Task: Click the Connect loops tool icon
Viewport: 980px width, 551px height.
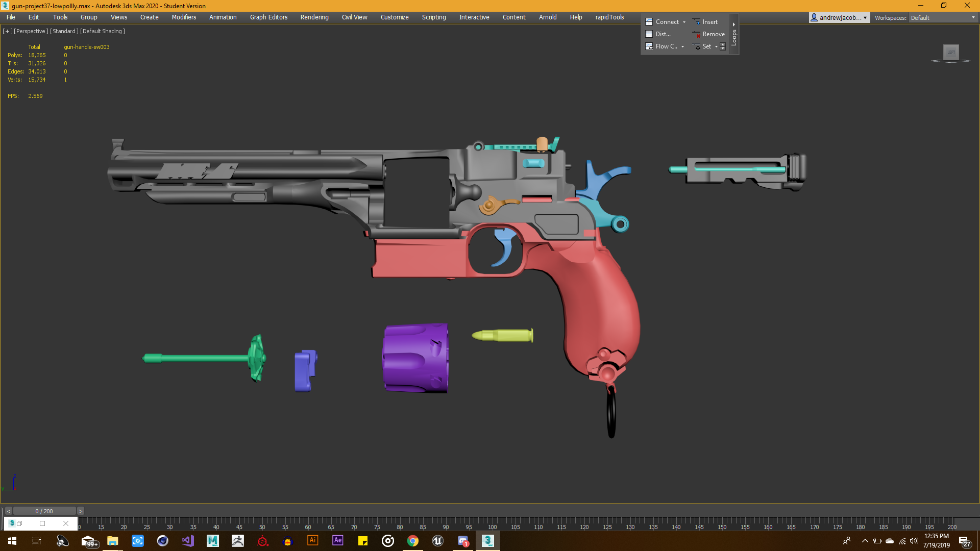Action: click(x=649, y=22)
